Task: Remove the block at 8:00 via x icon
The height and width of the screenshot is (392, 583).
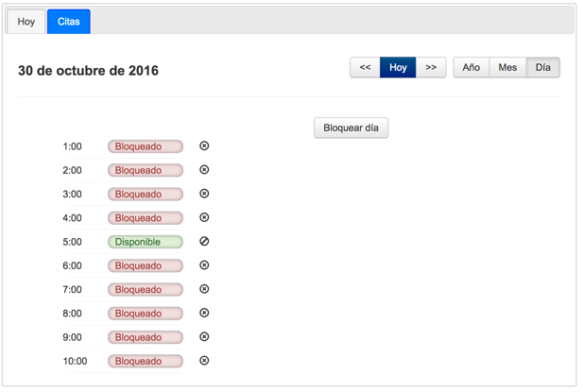Action: pos(204,313)
